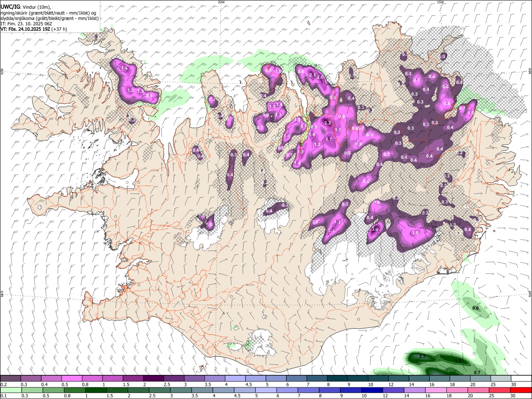532x399 pixels.
Task: Select the 'IT: Fim. 23. 10. 2025 06Z' line
Action: pos(26,24)
